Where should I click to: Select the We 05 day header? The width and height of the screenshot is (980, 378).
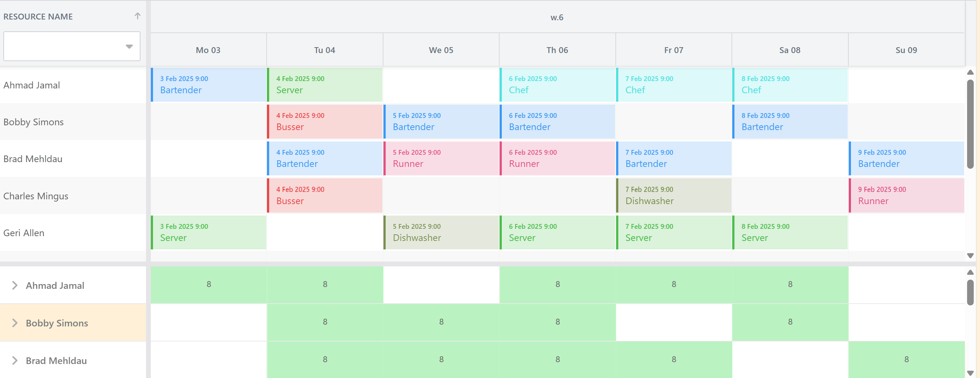tap(441, 50)
